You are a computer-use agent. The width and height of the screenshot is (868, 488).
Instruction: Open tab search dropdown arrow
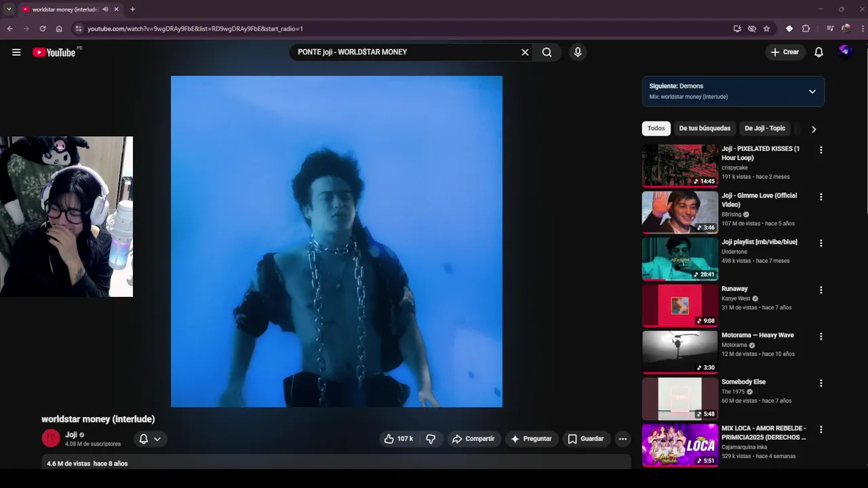tap(9, 9)
